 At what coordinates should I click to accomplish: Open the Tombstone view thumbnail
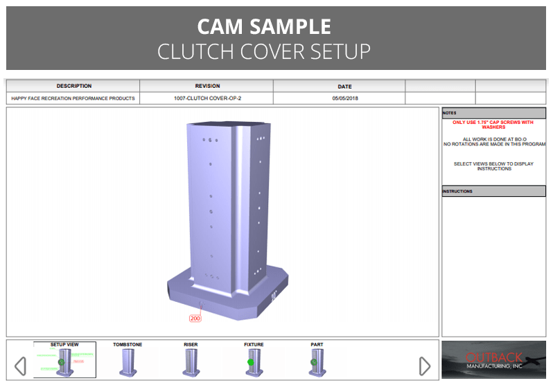coord(127,362)
